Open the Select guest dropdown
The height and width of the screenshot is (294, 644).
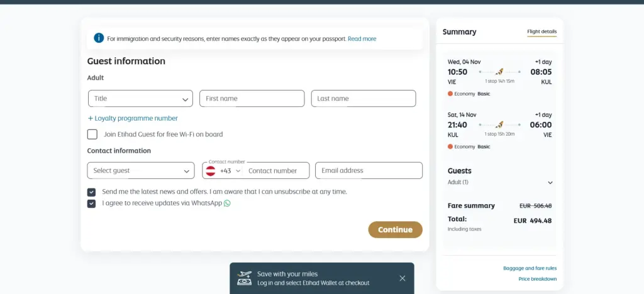click(141, 171)
